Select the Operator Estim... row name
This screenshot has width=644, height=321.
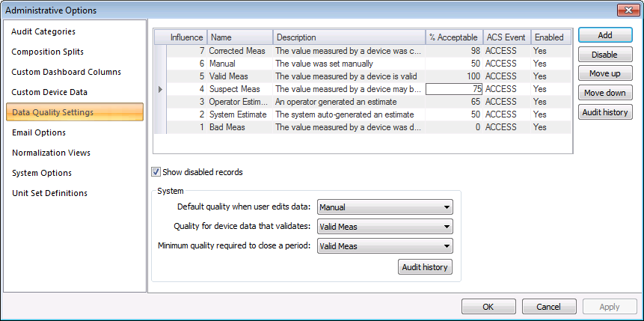tap(238, 102)
